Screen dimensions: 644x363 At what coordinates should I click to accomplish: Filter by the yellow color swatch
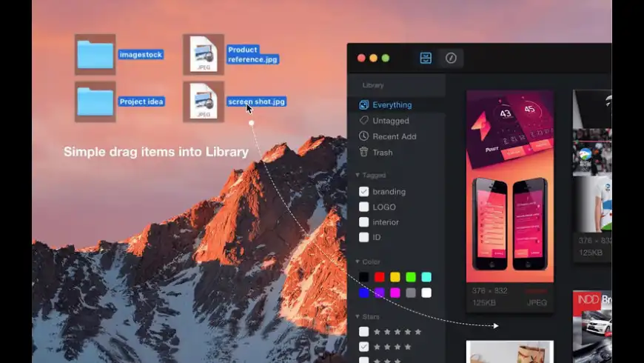(395, 277)
